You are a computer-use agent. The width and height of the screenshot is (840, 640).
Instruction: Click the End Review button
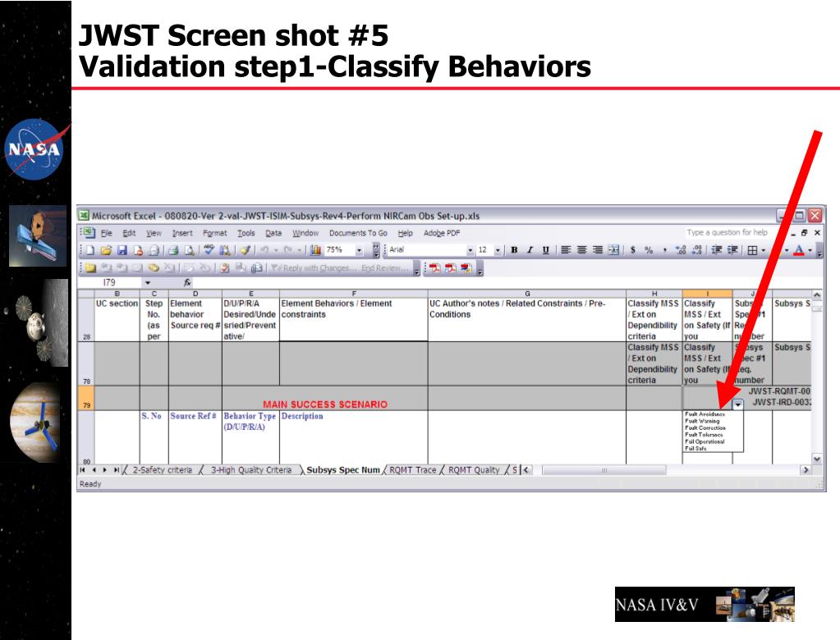tap(384, 268)
